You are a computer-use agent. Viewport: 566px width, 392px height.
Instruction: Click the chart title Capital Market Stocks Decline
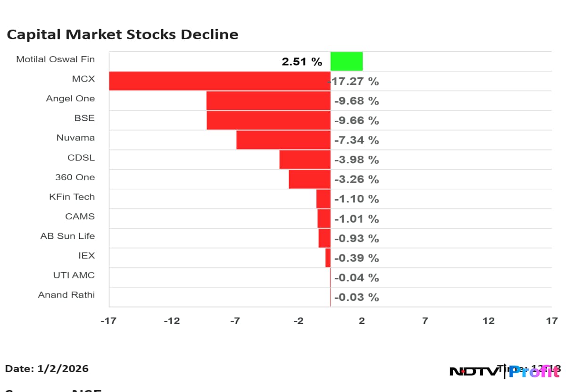(x=122, y=34)
